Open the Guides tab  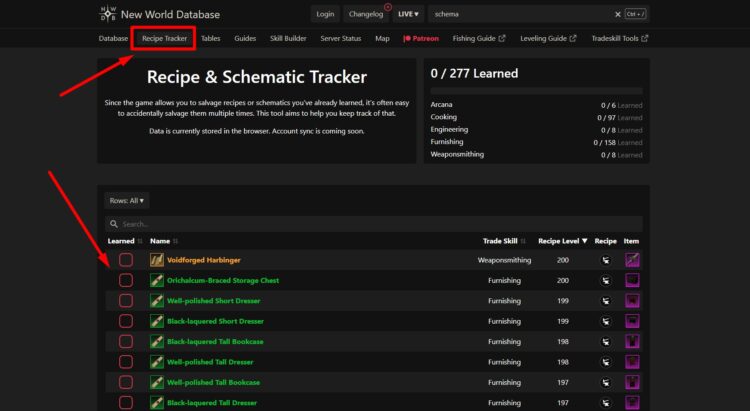click(x=245, y=38)
